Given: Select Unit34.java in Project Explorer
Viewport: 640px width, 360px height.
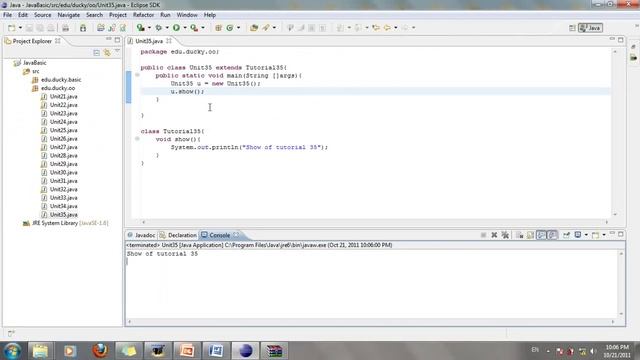Looking at the screenshot, I should tap(59, 206).
